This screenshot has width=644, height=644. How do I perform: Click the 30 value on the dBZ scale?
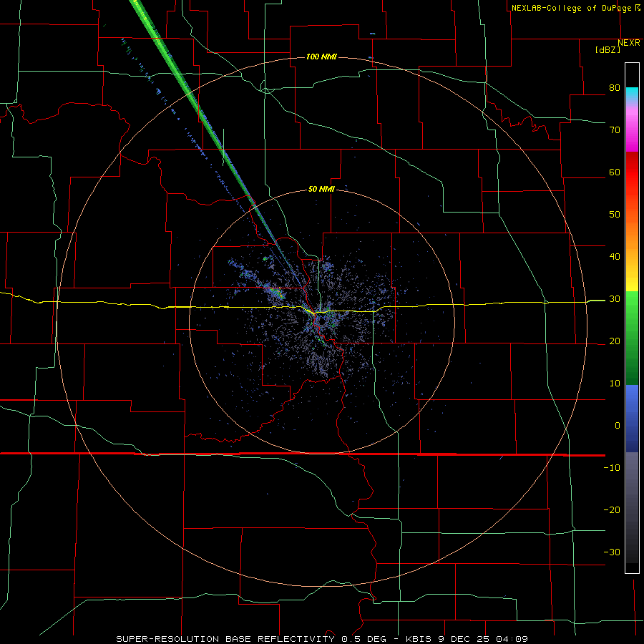tap(615, 299)
